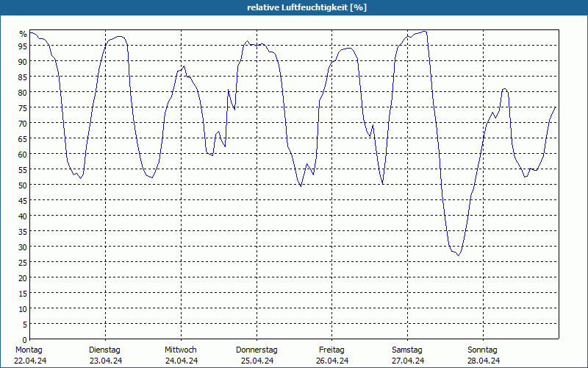
Task: Click the y-axis value '70'
Action: (23, 124)
